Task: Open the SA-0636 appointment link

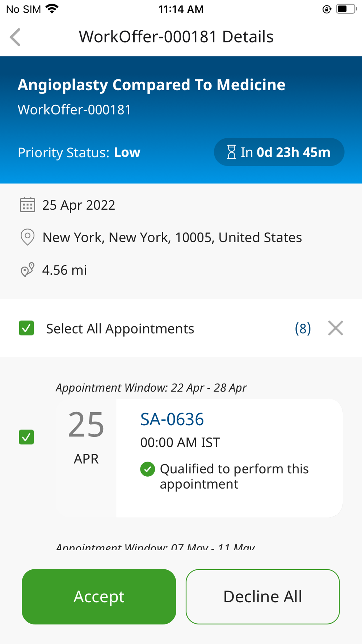Action: click(x=172, y=419)
